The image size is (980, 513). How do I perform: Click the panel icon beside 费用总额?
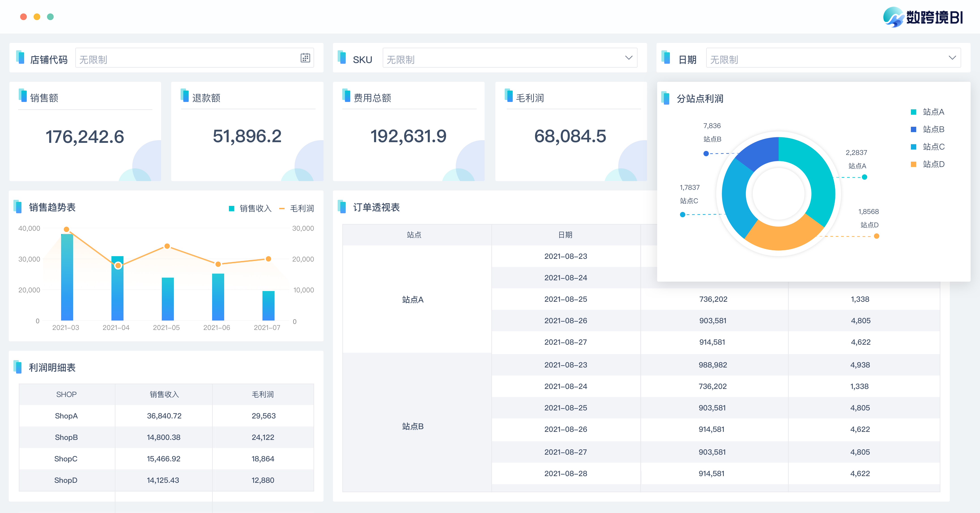[x=346, y=95]
